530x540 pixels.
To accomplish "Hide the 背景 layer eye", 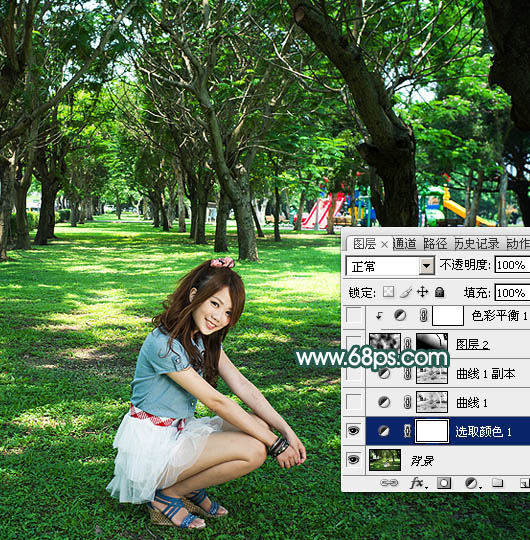I will coord(354,459).
